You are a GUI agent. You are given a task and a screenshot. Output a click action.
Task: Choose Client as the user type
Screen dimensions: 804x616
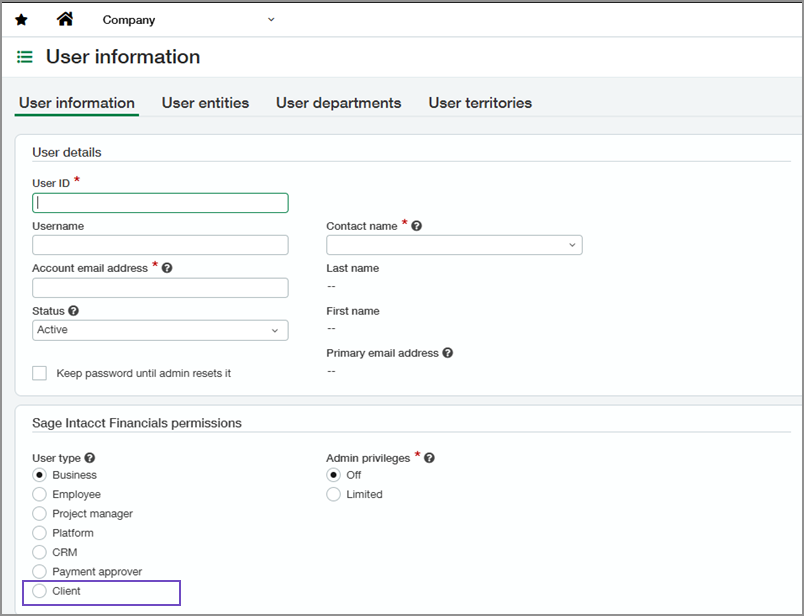[x=40, y=591]
